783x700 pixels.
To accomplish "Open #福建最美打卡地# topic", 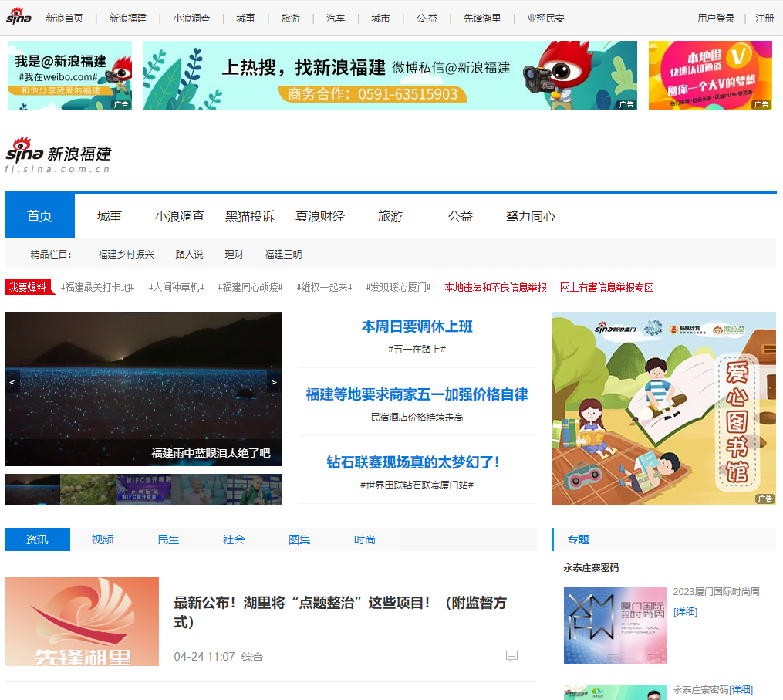I will pos(97,287).
